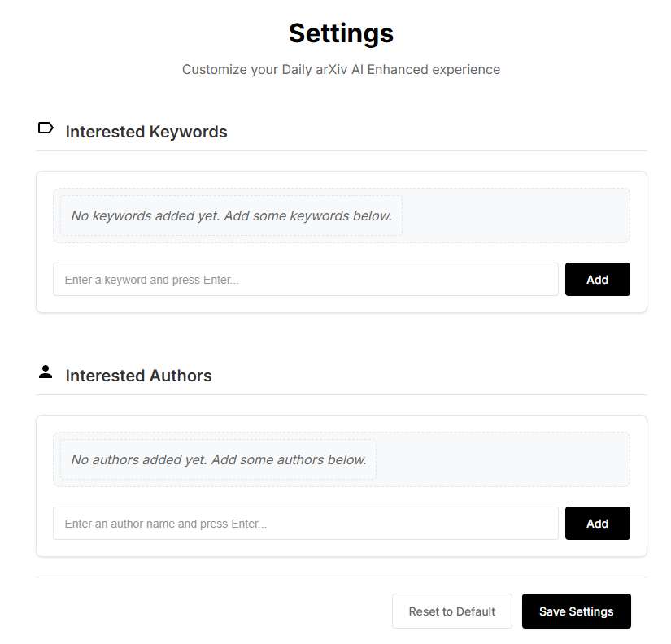The height and width of the screenshot is (644, 671).
Task: Click the word arXiv in the subtitle
Action: [x=331, y=69]
